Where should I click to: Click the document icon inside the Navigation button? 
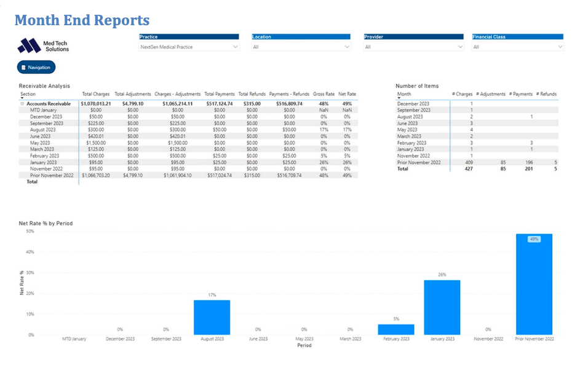[23, 67]
